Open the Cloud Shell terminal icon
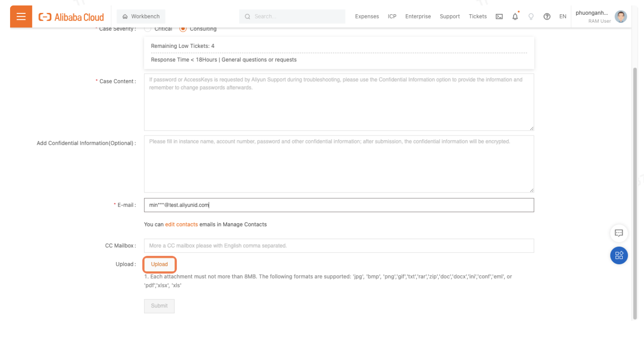The width and height of the screenshot is (644, 338). 499,16
